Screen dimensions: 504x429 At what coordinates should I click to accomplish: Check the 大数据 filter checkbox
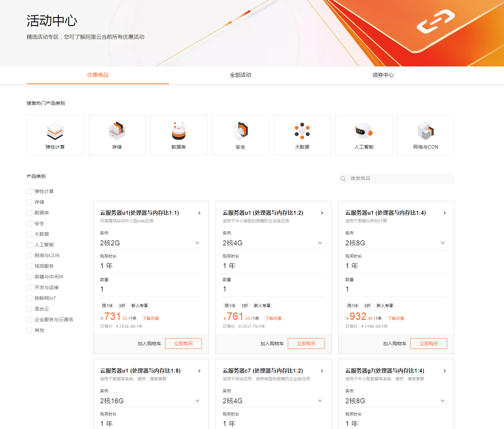(29, 234)
